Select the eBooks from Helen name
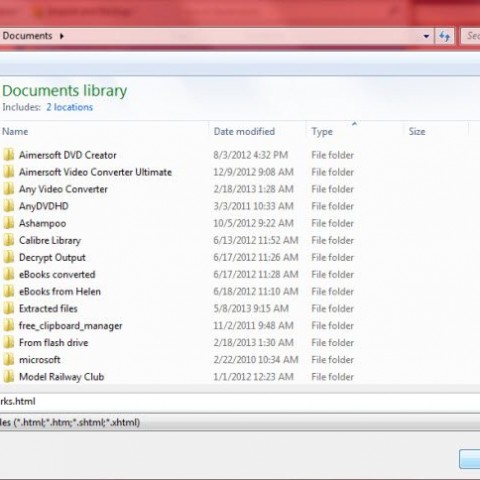 [60, 291]
